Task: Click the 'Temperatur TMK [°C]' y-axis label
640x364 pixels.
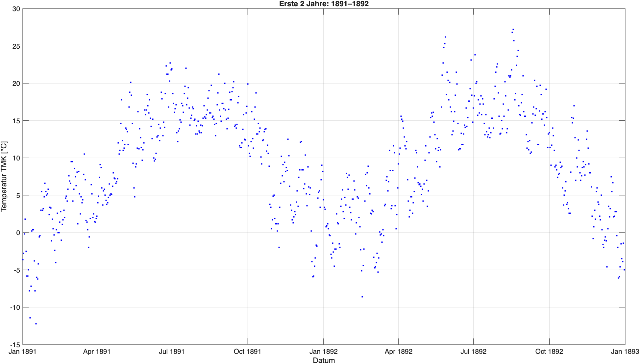Action: [x=4, y=177]
